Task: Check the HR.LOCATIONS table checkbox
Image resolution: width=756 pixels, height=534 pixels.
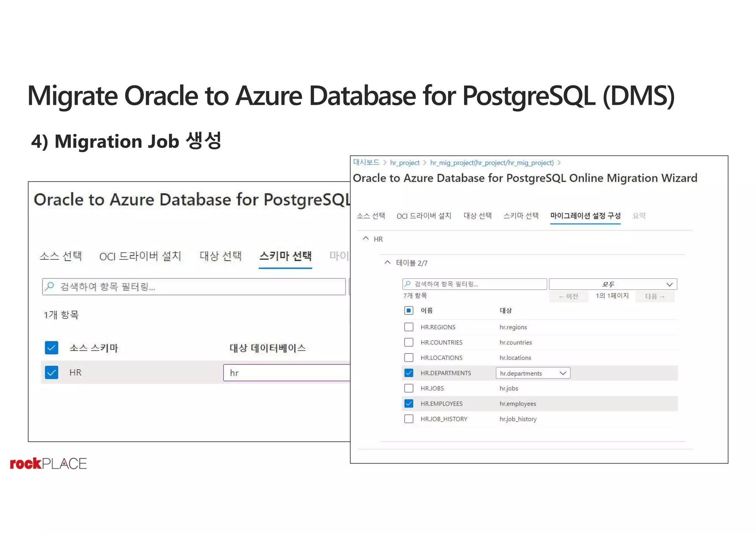Action: (409, 358)
